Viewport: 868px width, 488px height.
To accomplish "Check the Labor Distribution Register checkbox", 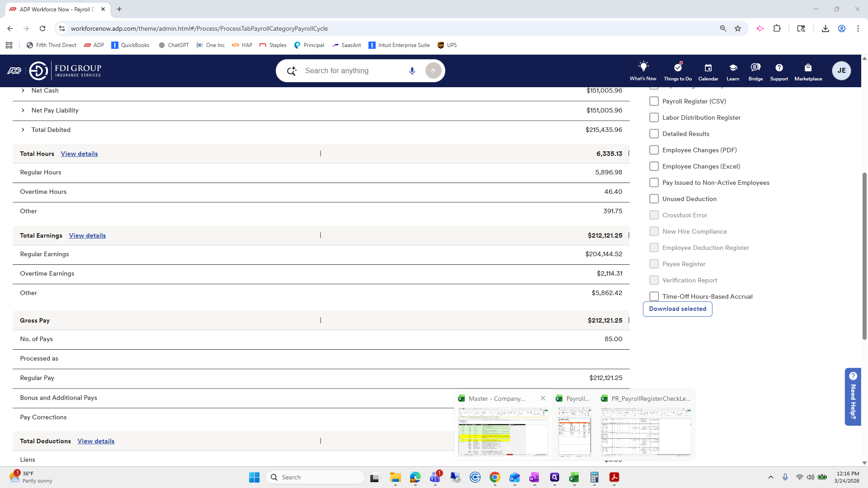I will click(654, 117).
